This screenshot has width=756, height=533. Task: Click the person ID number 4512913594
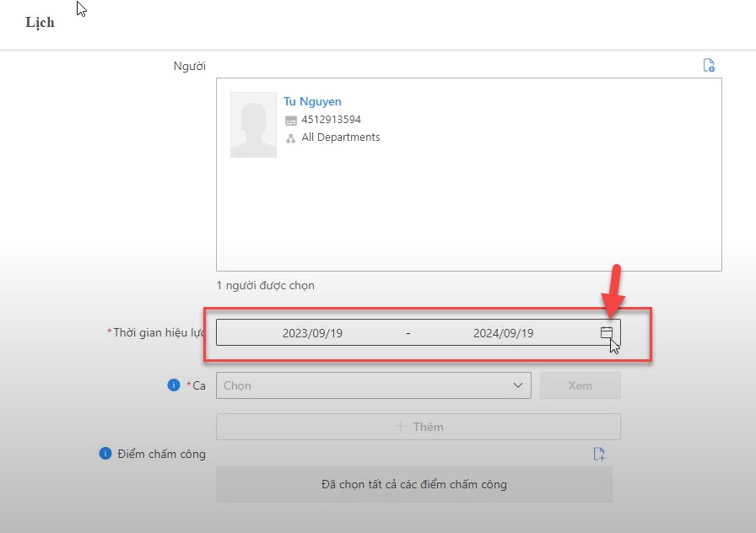[x=331, y=120]
